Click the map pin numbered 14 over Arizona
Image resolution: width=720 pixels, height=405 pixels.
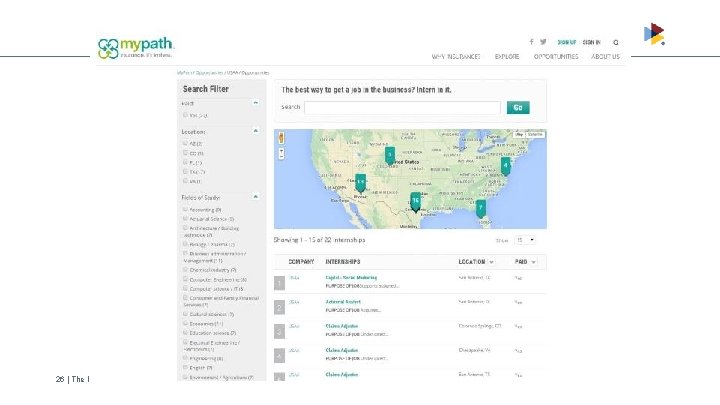click(x=360, y=183)
